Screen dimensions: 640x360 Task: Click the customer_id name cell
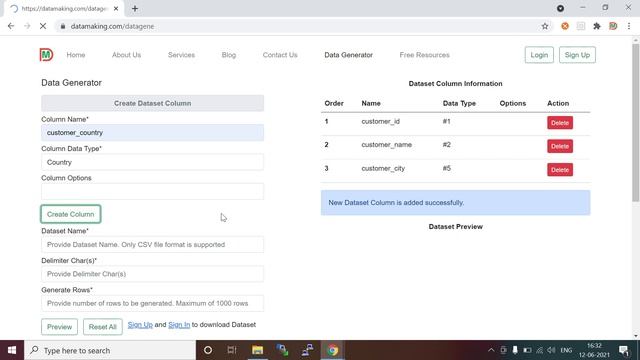[x=380, y=121]
